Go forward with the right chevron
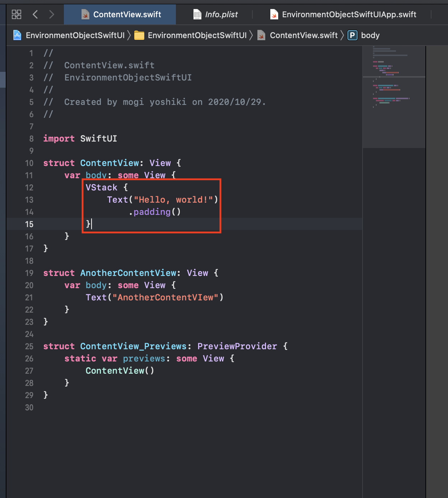448x498 pixels. pos(52,14)
